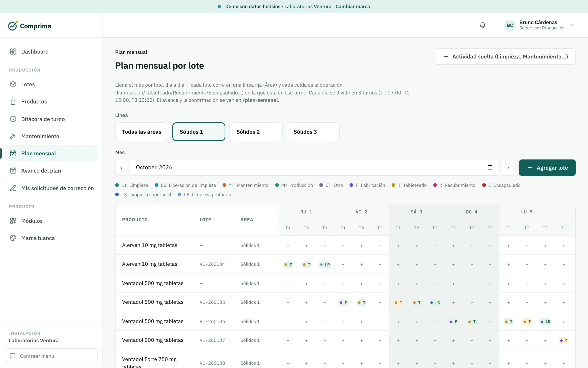
Task: Click the Avance del plan icon
Action: (13, 171)
